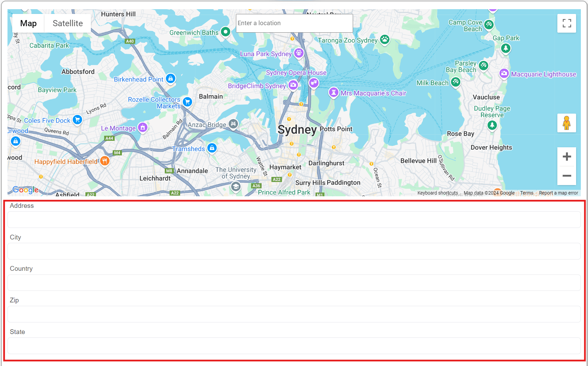Image resolution: width=588 pixels, height=366 pixels.
Task: Select the Luna Park Sydney pin
Action: coord(299,53)
